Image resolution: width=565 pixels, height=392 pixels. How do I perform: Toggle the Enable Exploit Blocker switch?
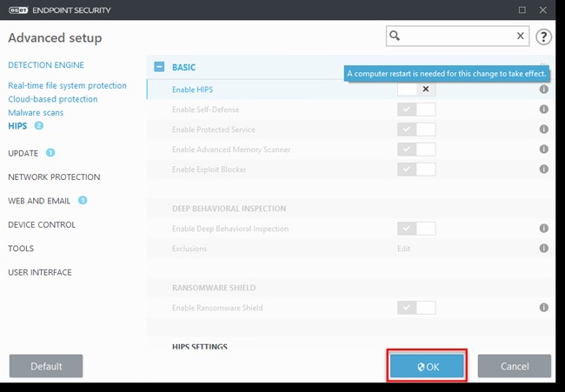(x=416, y=169)
